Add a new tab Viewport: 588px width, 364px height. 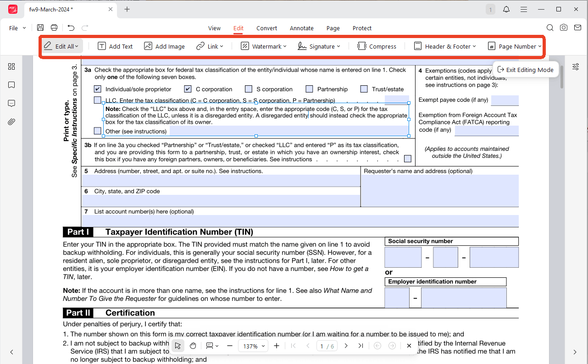(127, 9)
